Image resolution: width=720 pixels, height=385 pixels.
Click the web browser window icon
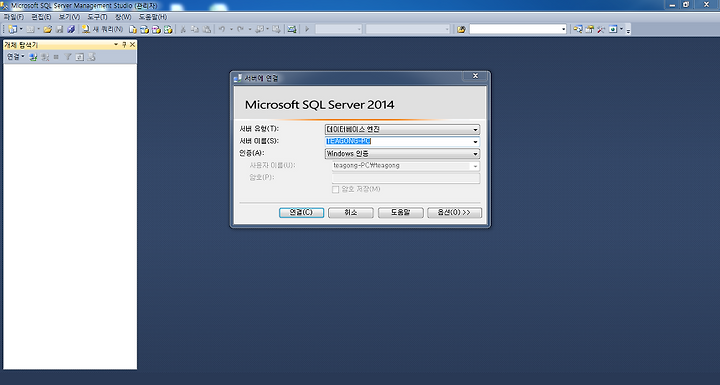pyautogui.click(x=613, y=29)
